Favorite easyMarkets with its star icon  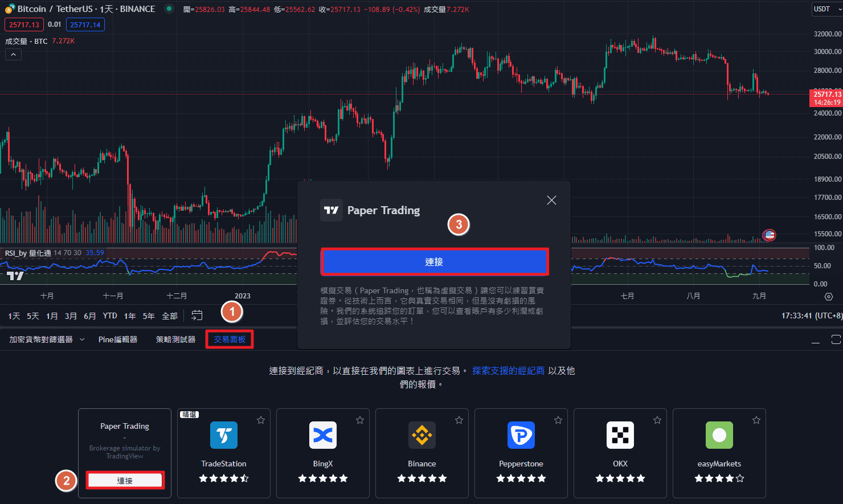coord(756,420)
